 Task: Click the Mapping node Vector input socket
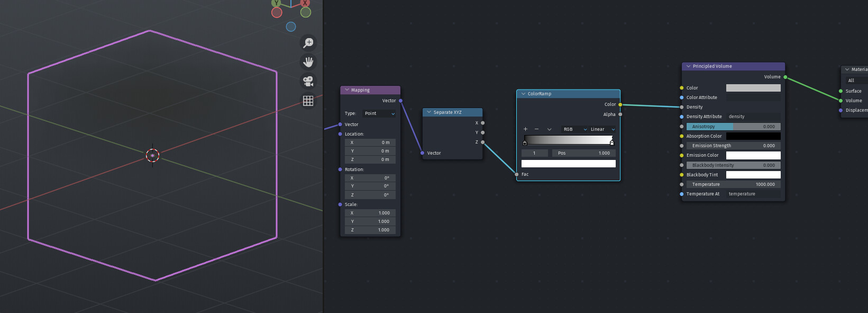[x=340, y=124]
